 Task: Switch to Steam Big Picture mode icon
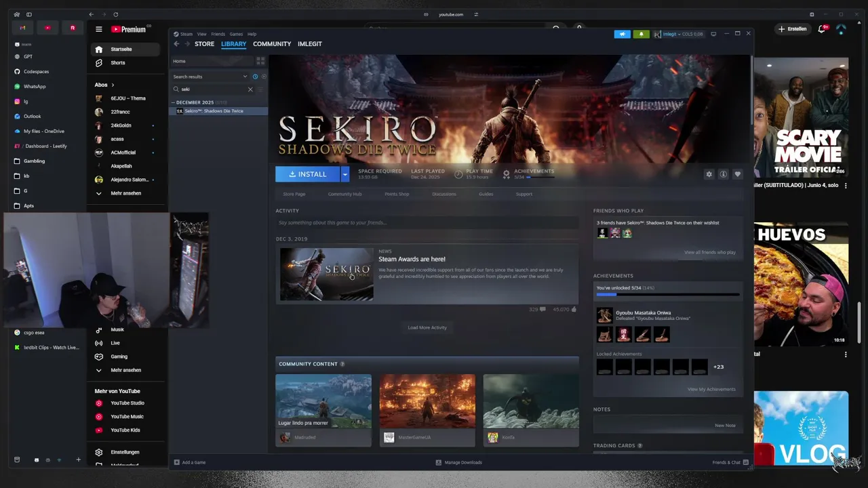tap(713, 34)
